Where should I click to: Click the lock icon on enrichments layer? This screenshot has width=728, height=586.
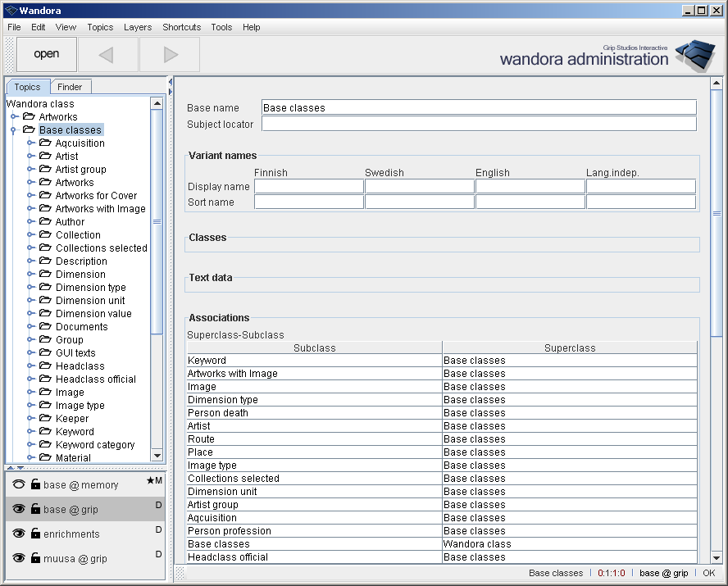(35, 534)
